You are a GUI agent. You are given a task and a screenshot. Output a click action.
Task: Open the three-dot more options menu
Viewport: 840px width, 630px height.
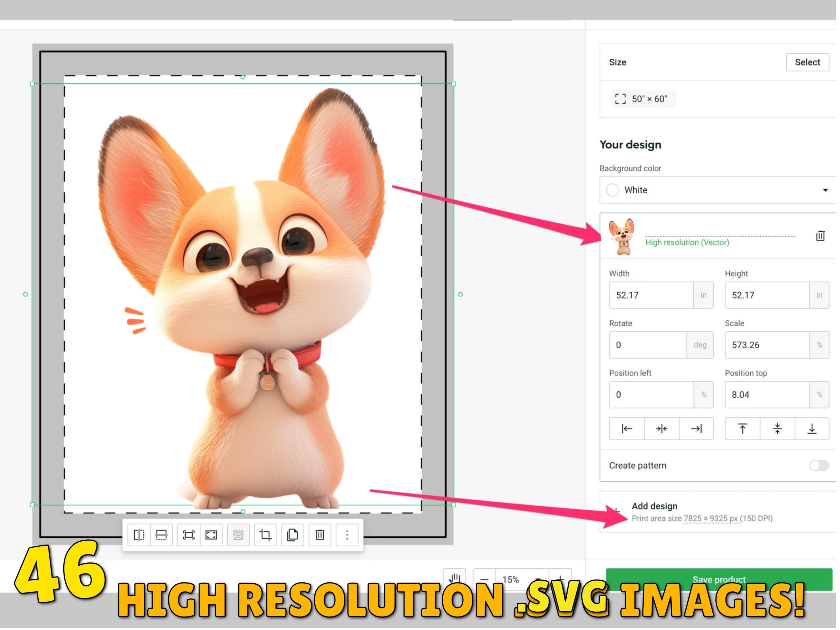pos(347,536)
